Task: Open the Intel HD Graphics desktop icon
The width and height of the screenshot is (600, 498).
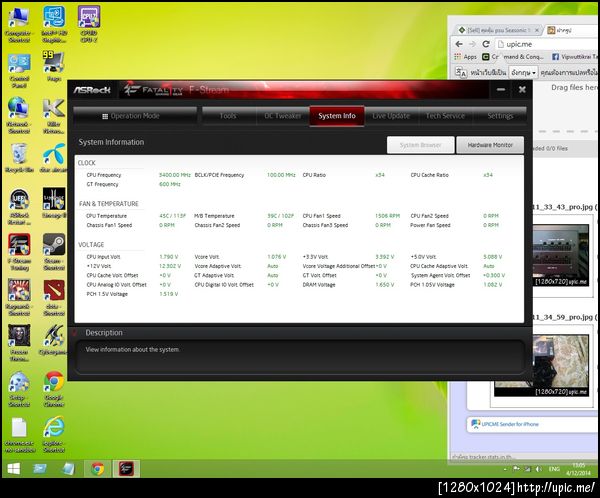Action: point(54,24)
